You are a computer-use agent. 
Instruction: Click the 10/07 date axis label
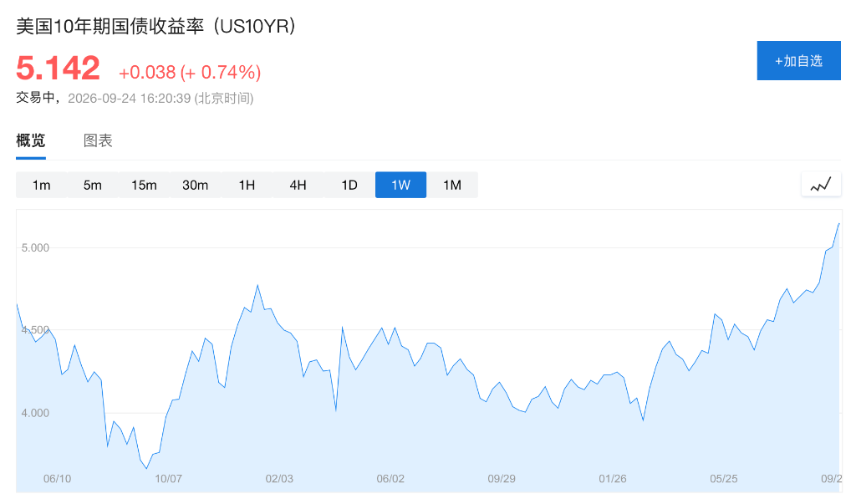coord(168,479)
